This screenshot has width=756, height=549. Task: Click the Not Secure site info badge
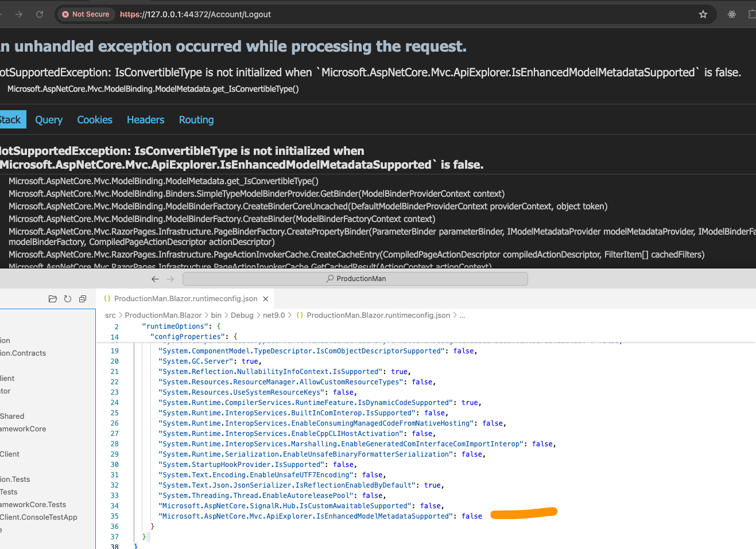(x=86, y=14)
